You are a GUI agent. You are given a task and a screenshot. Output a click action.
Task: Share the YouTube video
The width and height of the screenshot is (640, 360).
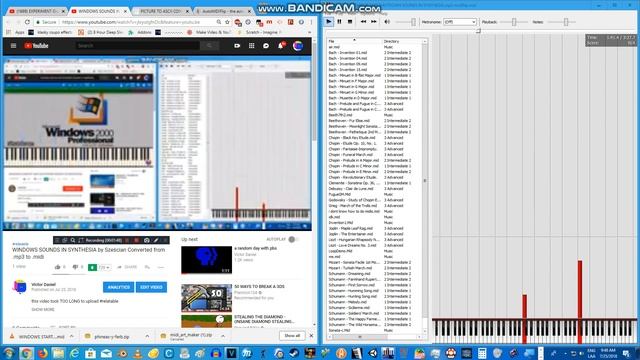coord(127,267)
